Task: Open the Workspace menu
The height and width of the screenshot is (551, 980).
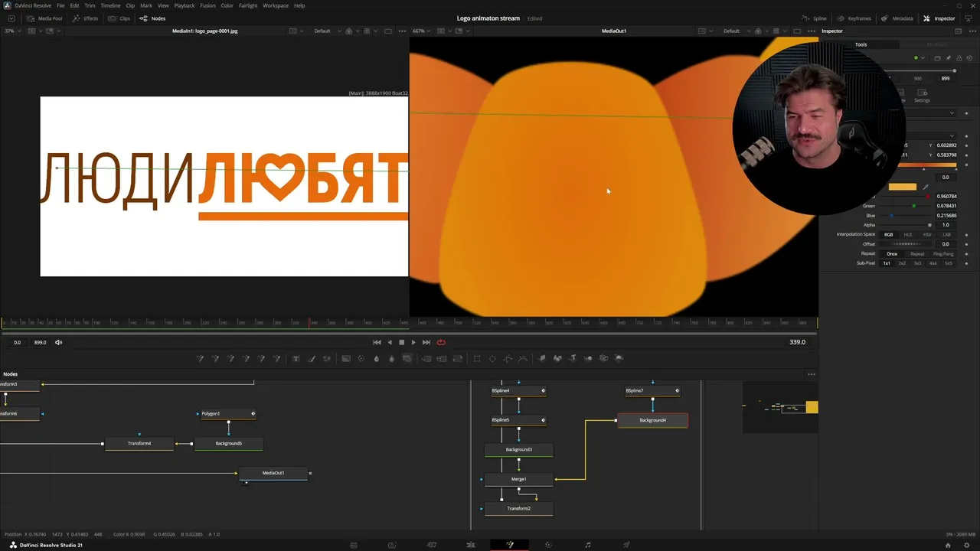Action: (x=276, y=5)
